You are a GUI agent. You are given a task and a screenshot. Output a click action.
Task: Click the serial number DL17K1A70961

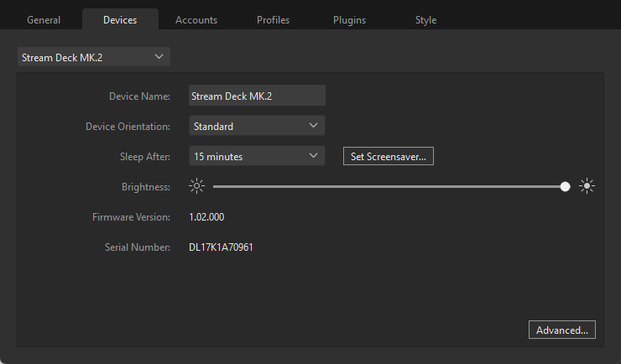[221, 247]
